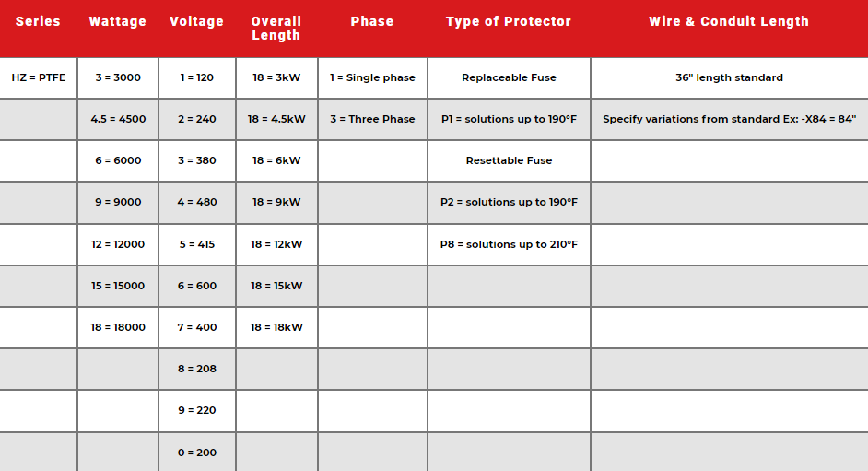This screenshot has height=471, width=868.
Task: Click the 36" length standard cell
Action: tap(729, 77)
